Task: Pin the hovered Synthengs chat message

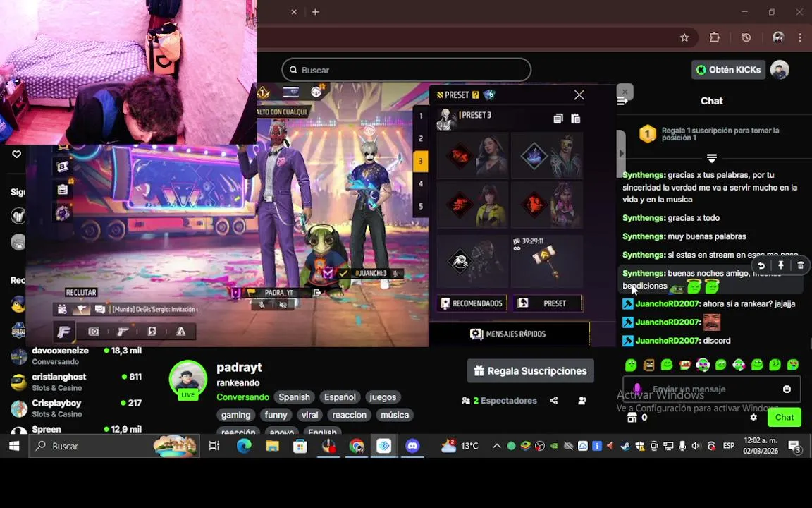Action: 781,265
